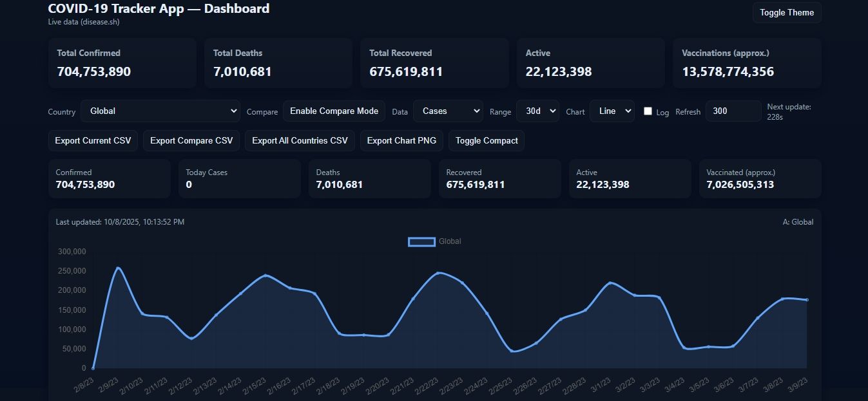Screen dimensions: 868x401
Task: Click the chart peak data point at 2/9/23
Action: click(x=118, y=268)
